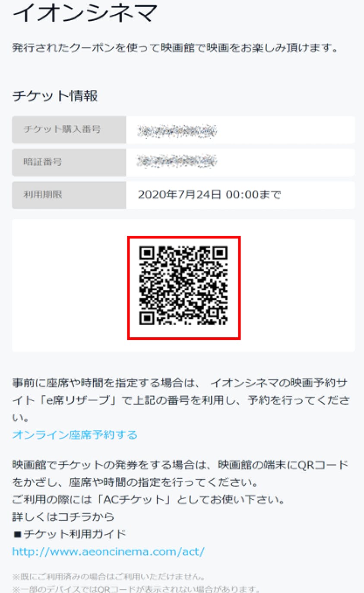Click the 暗証番号 label cell
364x593 pixels.
tap(69, 162)
